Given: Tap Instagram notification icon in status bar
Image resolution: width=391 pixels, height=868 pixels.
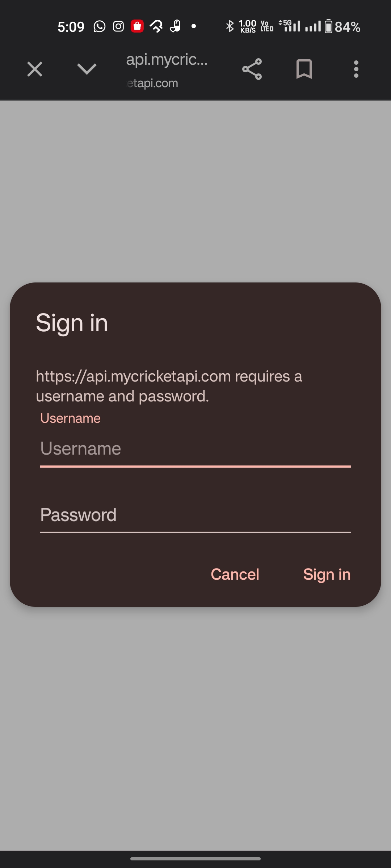Looking at the screenshot, I should 118,26.
